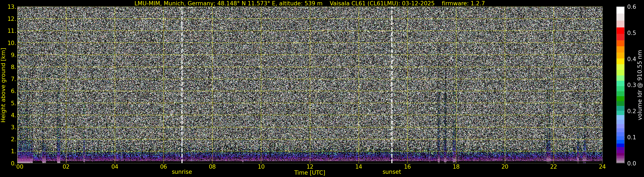644x177 pixels.
Task: Click the colorbar tick label 0.4
Action: point(632,59)
